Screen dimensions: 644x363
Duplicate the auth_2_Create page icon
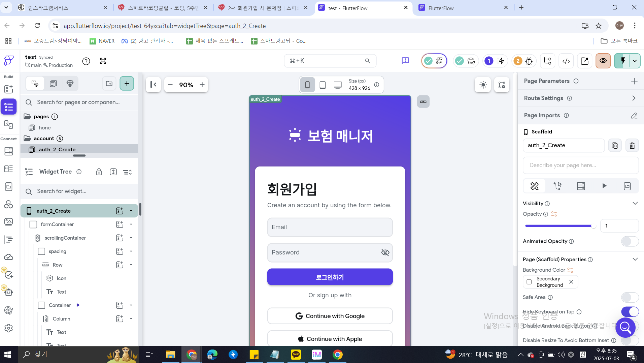[615, 146]
